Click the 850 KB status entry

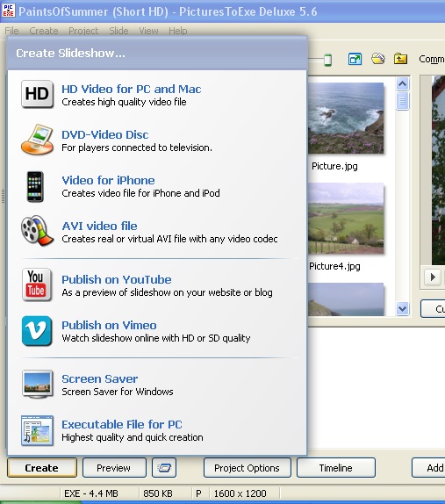tap(158, 493)
